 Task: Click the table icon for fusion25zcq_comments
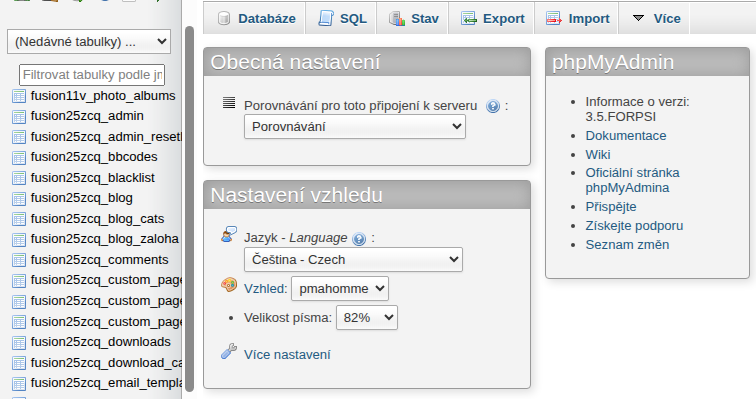(19, 260)
